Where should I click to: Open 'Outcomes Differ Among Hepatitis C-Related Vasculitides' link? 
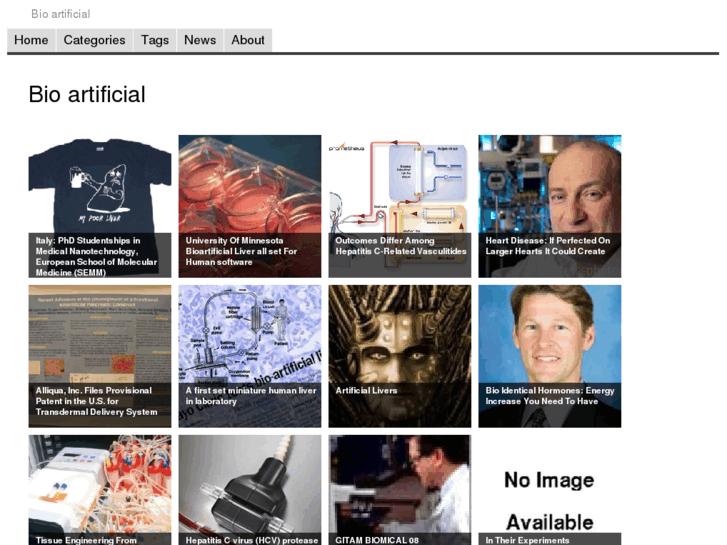pyautogui.click(x=401, y=246)
